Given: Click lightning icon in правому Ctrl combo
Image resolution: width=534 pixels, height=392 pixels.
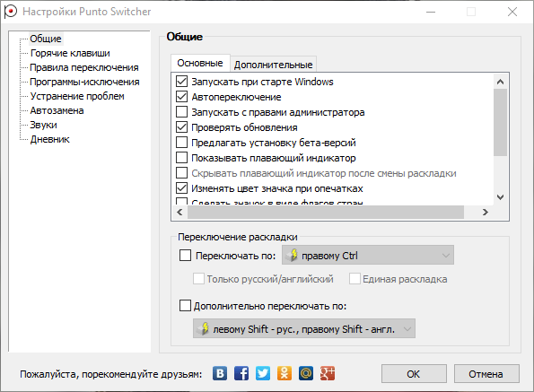Looking at the screenshot, I should [x=293, y=256].
